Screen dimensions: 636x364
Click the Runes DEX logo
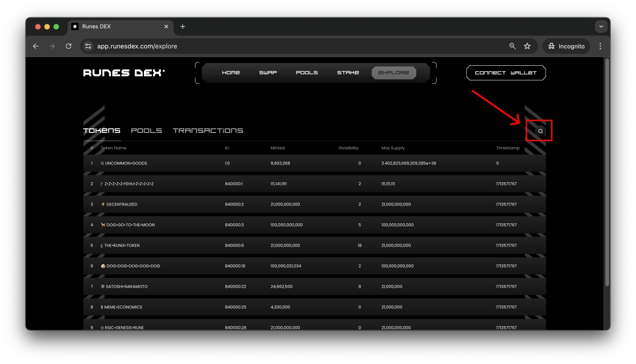click(x=124, y=73)
